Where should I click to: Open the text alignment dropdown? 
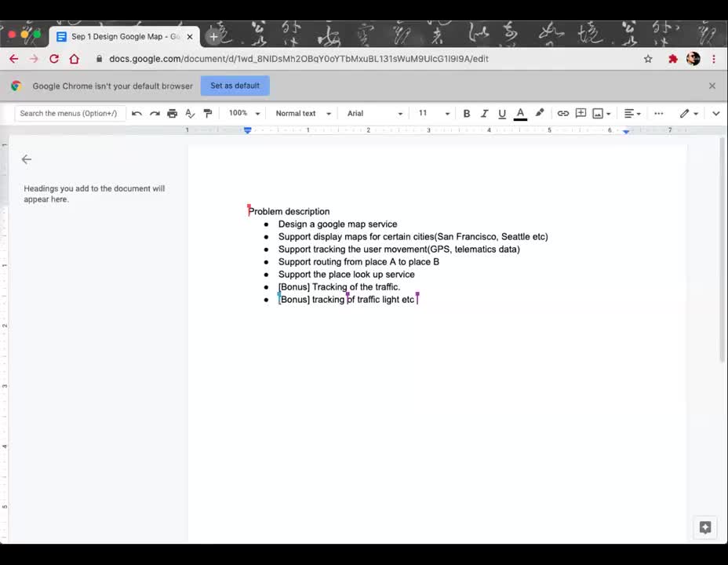[632, 113]
